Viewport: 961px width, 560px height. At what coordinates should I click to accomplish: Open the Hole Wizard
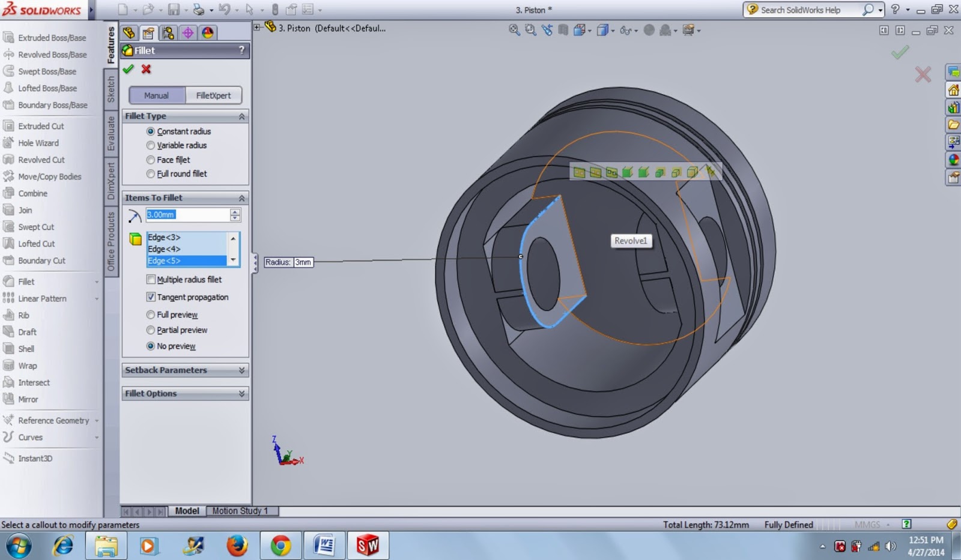coord(38,143)
